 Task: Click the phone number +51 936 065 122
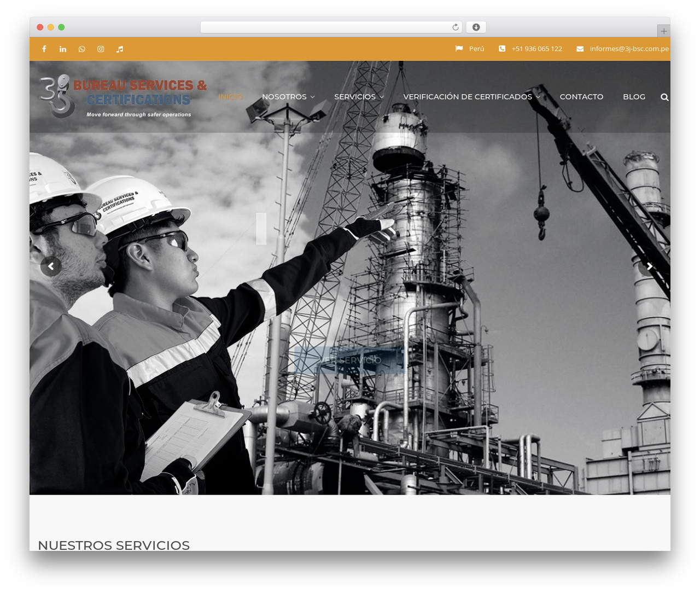tap(537, 49)
